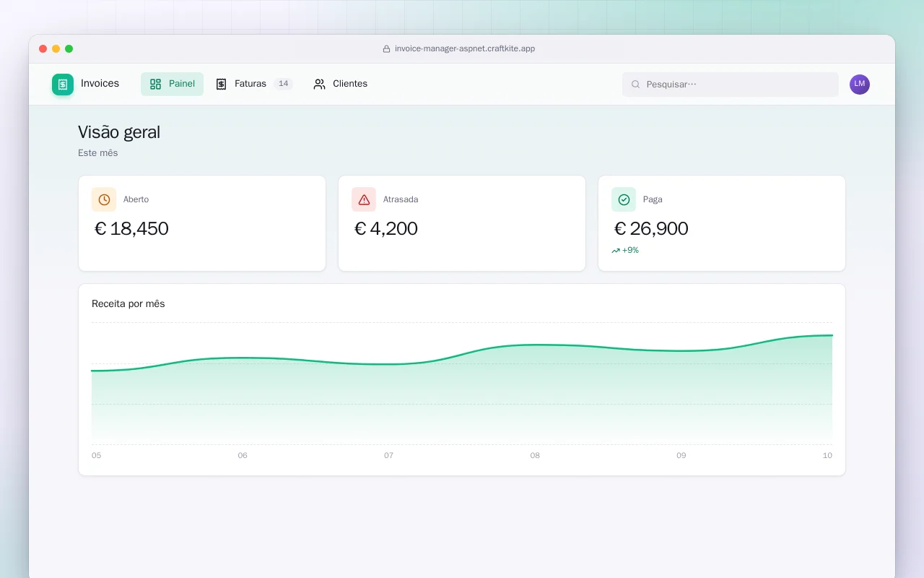
Task: Click the clock icon on Aberto card
Action: [104, 199]
